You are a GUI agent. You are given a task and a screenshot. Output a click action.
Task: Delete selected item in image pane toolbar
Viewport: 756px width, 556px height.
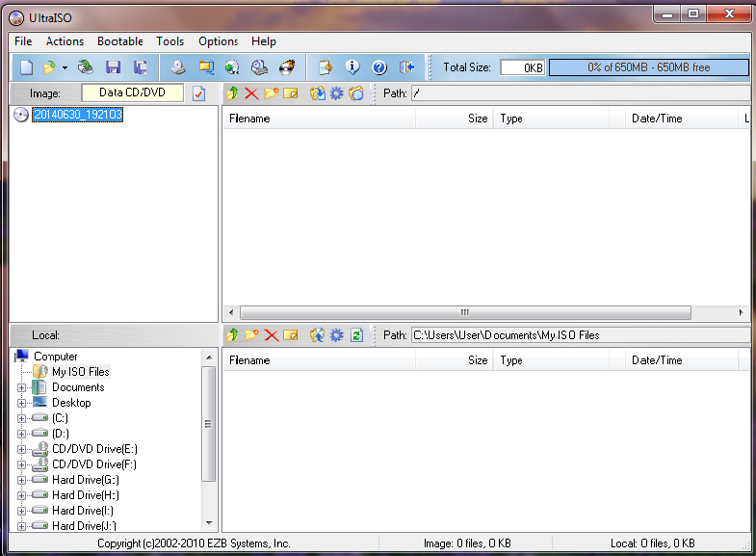click(x=251, y=93)
